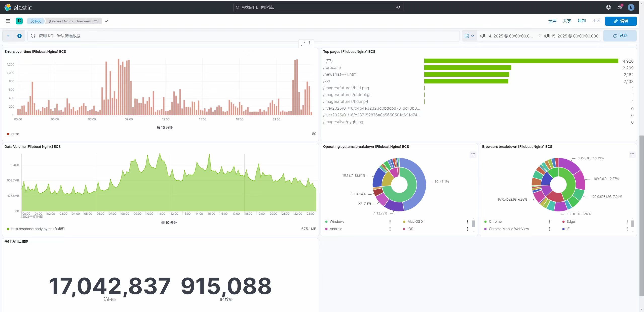Toggle error series in legend

(x=15, y=134)
